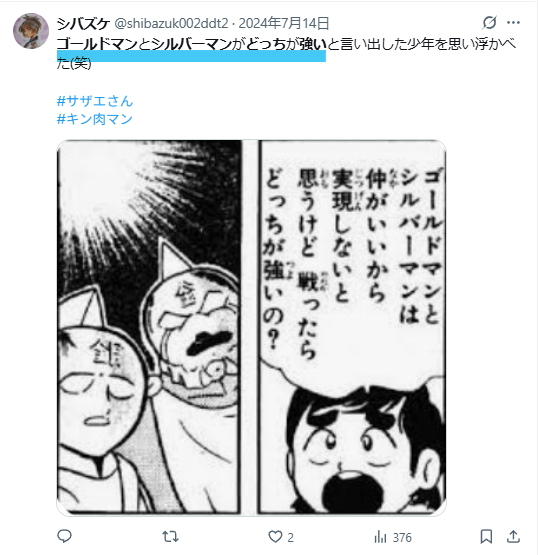
Task: Open the #キン肉マン hashtag
Action: click(95, 119)
